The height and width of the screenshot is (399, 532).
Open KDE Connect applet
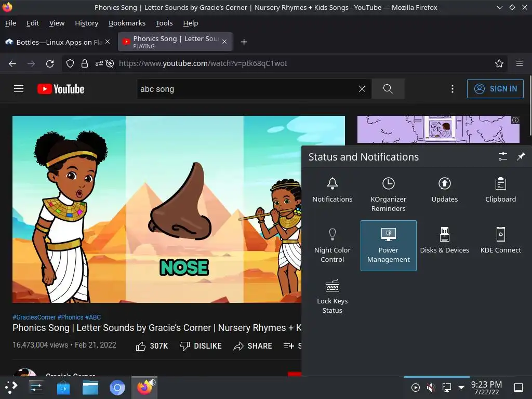500,242
